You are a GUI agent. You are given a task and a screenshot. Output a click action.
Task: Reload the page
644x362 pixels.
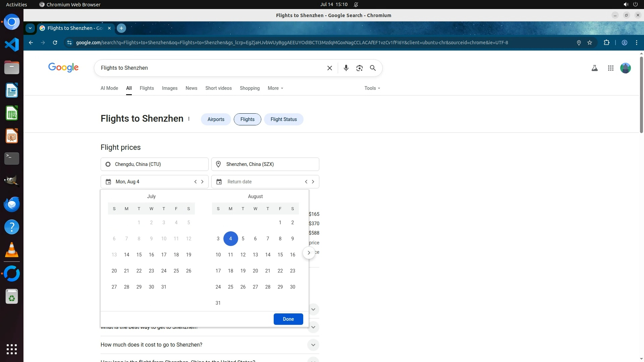pos(55,43)
